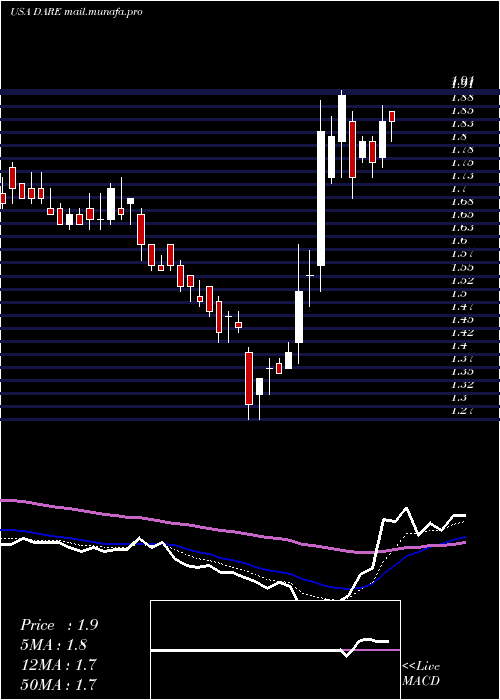Click the 'Price : 1.9' readout
This screenshot has width=500, height=700.
[59, 625]
